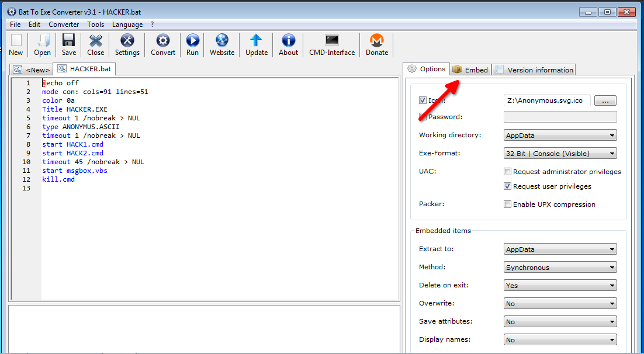Click the Donate Monero icon

(376, 45)
